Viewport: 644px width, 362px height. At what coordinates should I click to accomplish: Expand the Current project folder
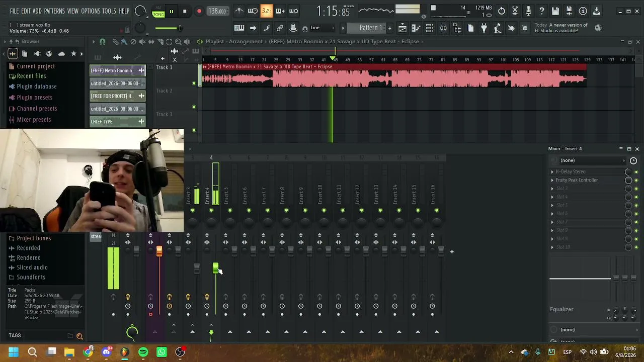pos(36,66)
